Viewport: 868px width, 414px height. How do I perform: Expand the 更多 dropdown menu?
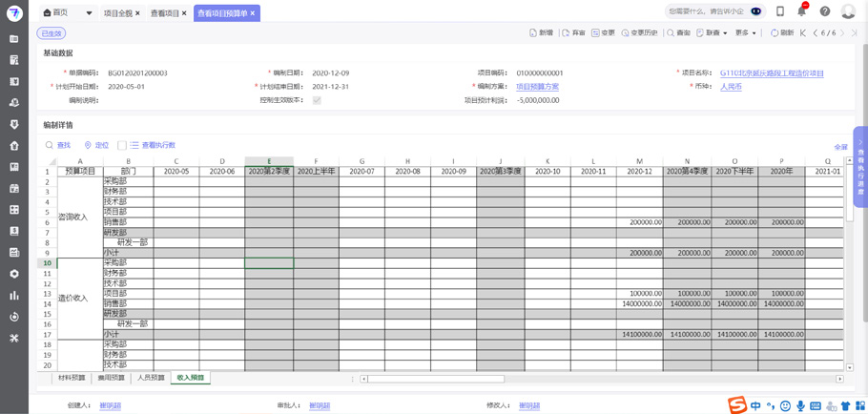click(745, 32)
